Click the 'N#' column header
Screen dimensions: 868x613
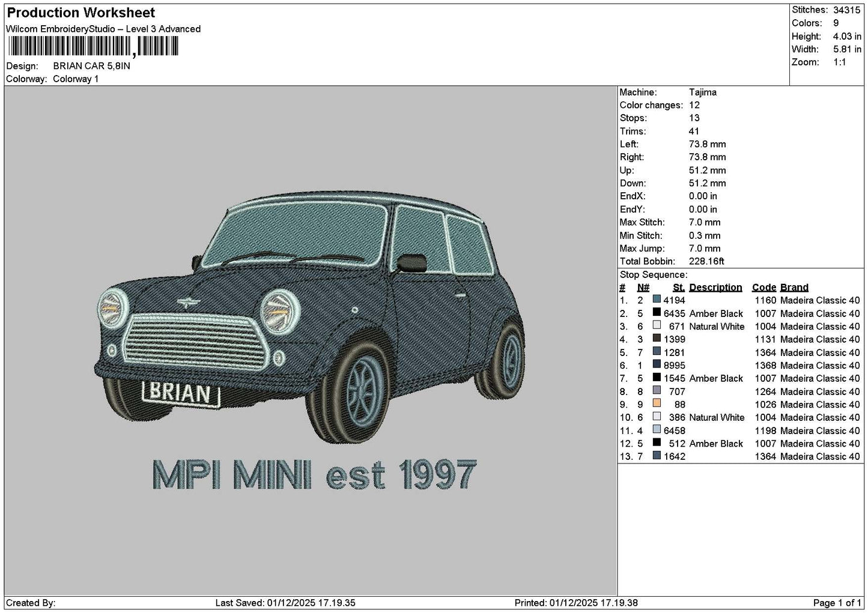(643, 288)
